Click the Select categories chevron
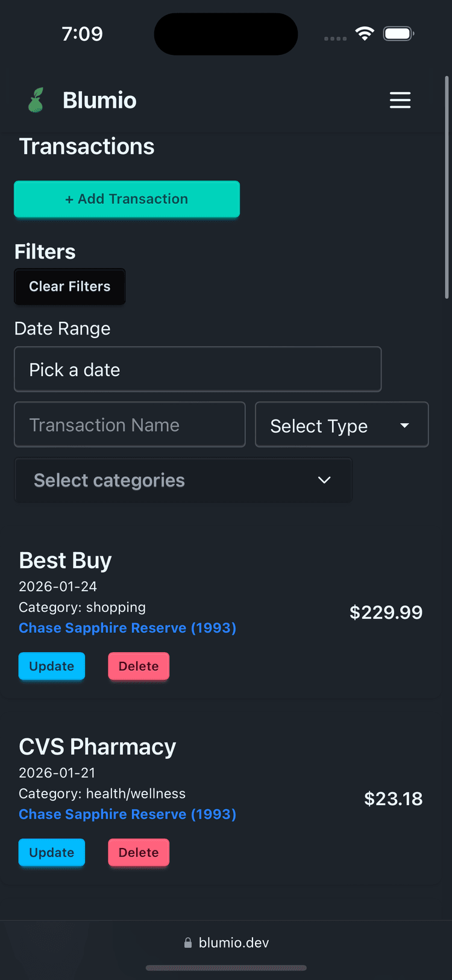This screenshot has width=452, height=980. pos(324,480)
